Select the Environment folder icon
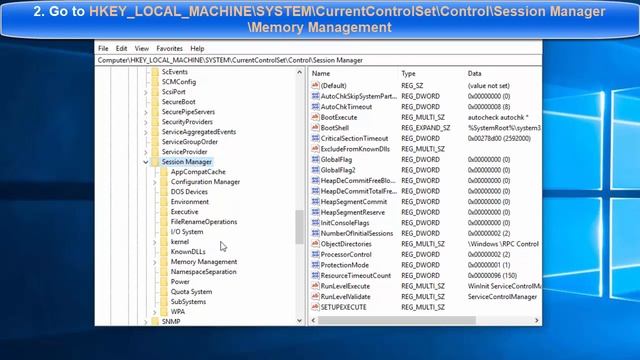This screenshot has width=640, height=360. click(164, 202)
